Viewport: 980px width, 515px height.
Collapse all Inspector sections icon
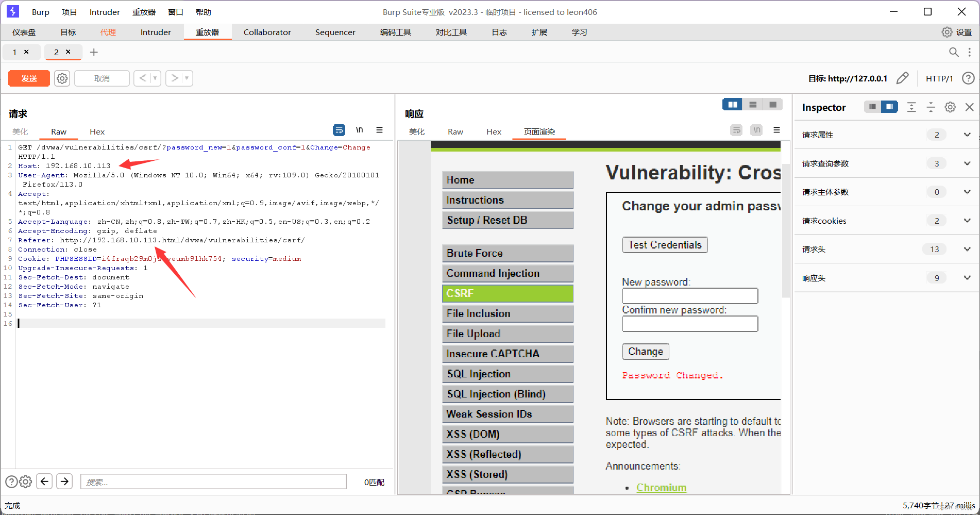pos(931,107)
